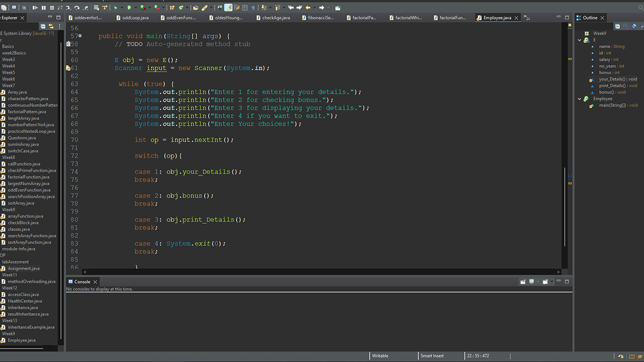The image size is (644, 362).
Task: Collapse the E class node in Outline
Action: (x=580, y=40)
